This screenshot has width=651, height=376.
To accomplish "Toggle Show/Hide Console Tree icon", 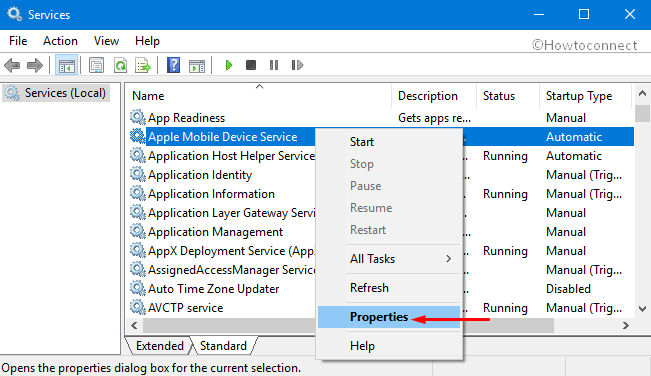I will [x=66, y=65].
